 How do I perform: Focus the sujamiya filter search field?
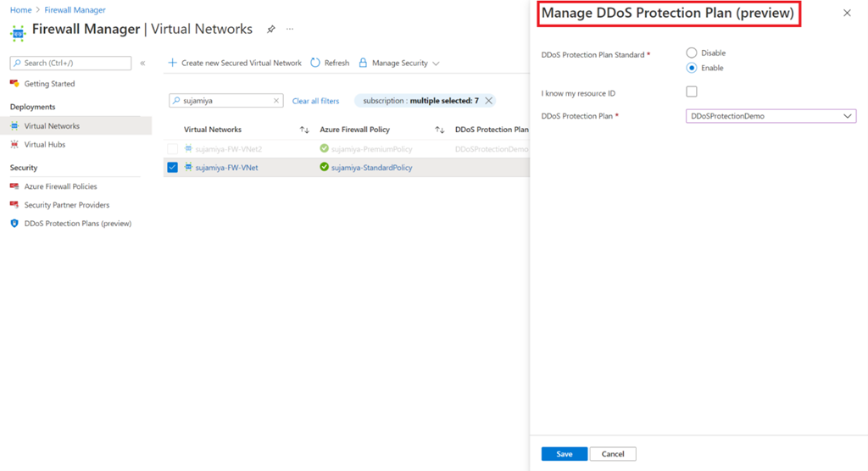(225, 101)
